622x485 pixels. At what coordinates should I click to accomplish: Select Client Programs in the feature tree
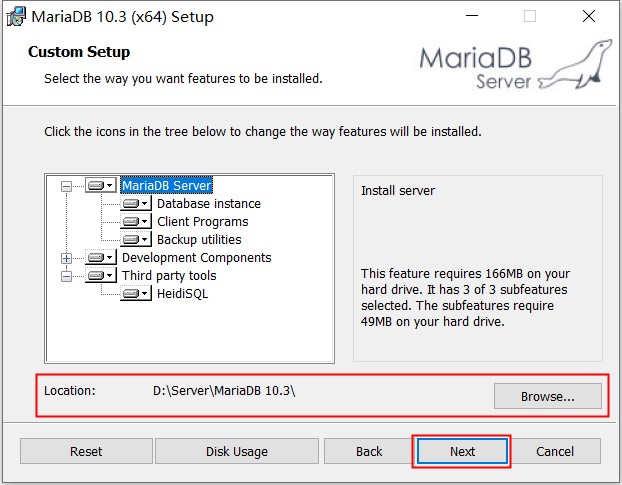coord(202,222)
